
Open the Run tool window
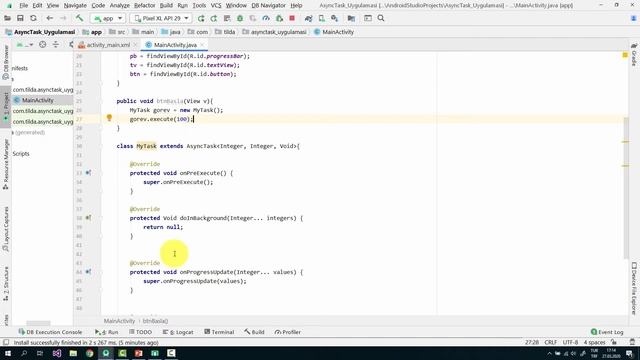tap(107, 332)
